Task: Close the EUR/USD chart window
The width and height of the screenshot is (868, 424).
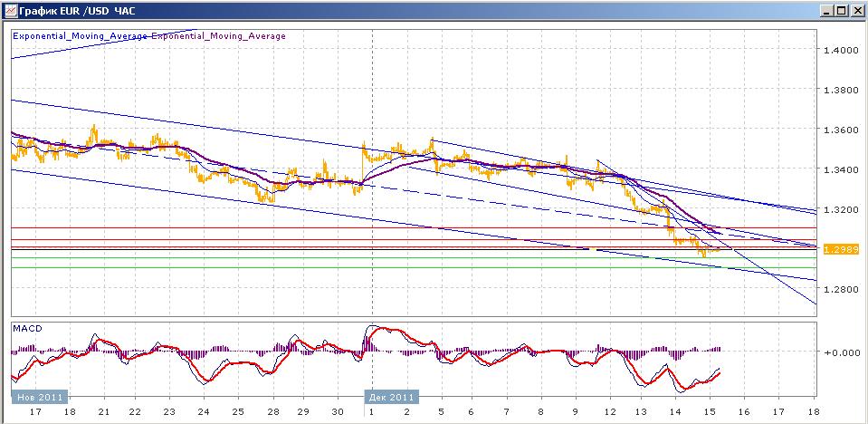Action: (x=856, y=11)
